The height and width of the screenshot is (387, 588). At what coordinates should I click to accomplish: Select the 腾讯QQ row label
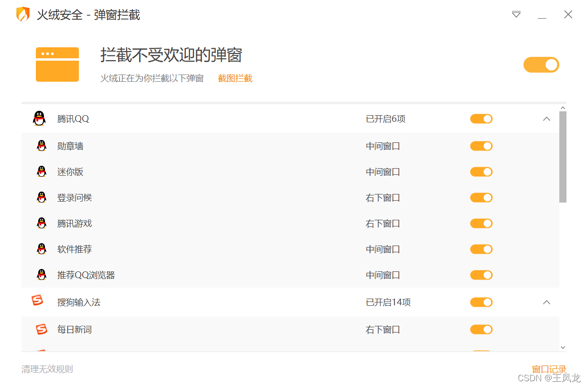point(73,119)
